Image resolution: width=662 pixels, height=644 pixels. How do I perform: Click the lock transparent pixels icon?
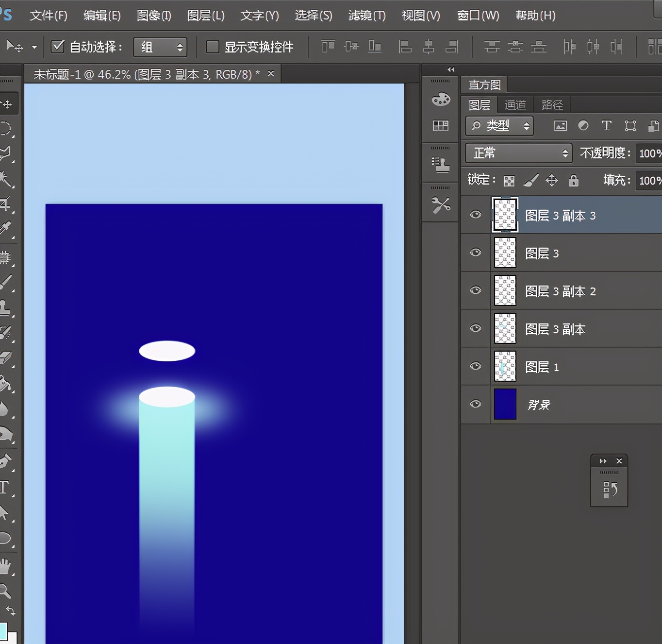click(509, 181)
